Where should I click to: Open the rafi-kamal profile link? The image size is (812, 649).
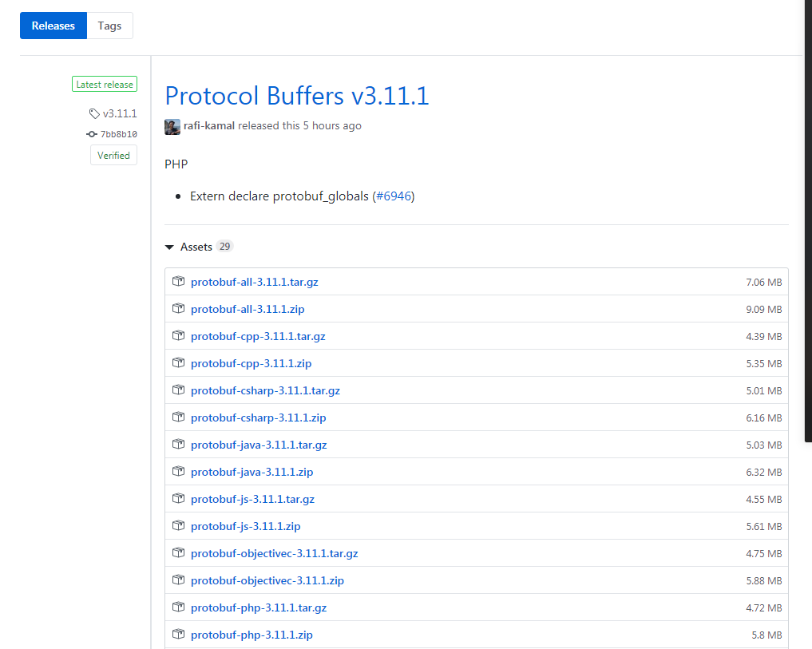pyautogui.click(x=209, y=126)
